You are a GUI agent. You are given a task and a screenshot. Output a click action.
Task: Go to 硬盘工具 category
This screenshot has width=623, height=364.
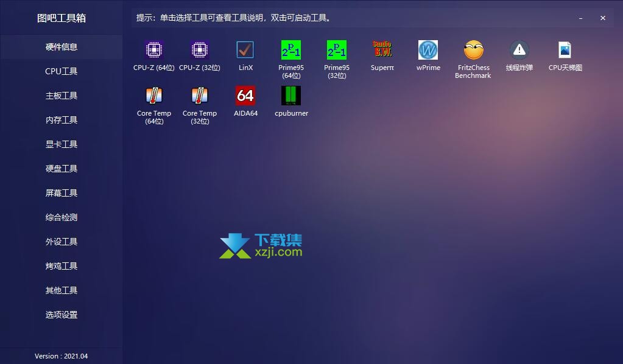(x=62, y=169)
